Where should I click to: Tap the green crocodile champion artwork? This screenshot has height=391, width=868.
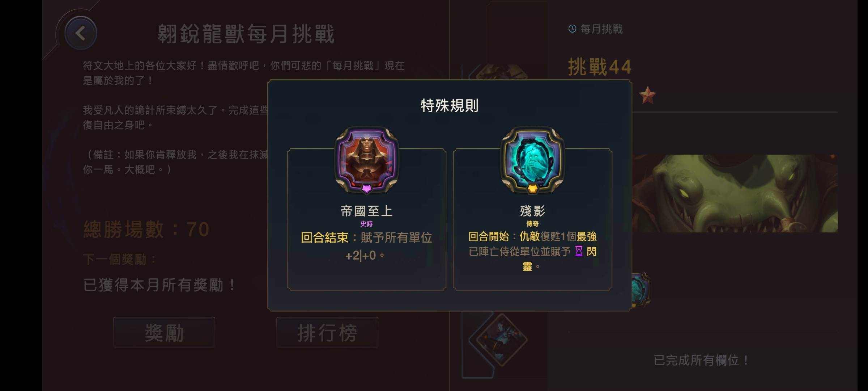tap(735, 193)
